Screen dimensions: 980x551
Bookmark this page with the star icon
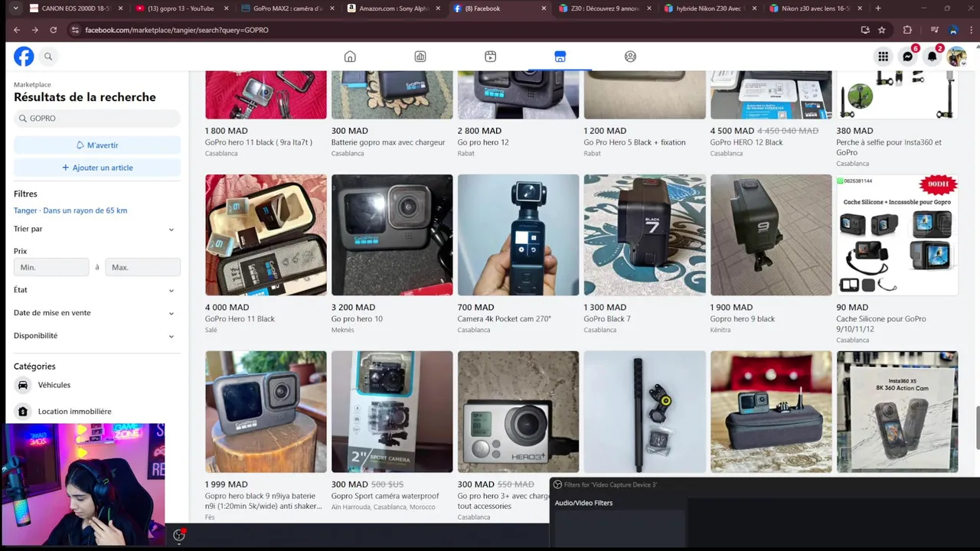882,30
